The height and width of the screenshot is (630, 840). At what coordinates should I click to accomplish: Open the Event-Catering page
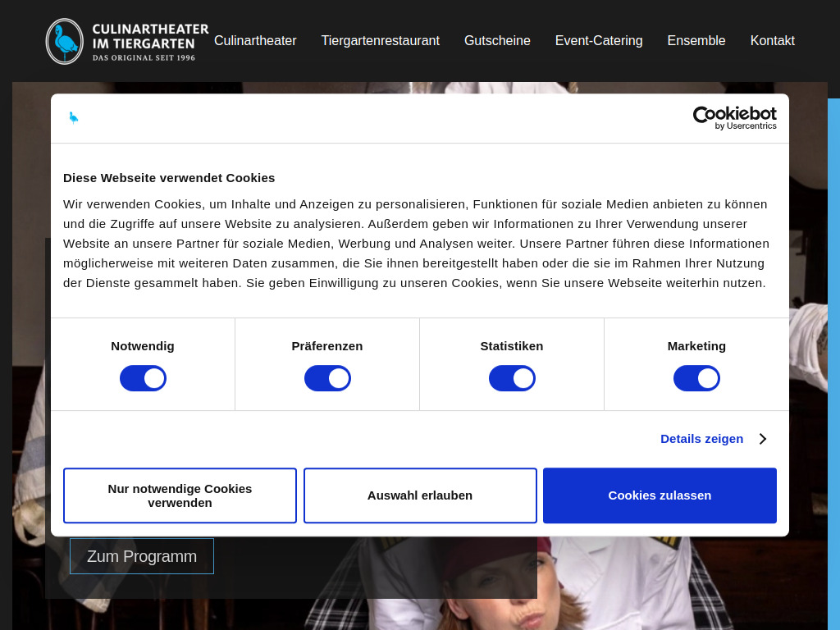(x=599, y=40)
